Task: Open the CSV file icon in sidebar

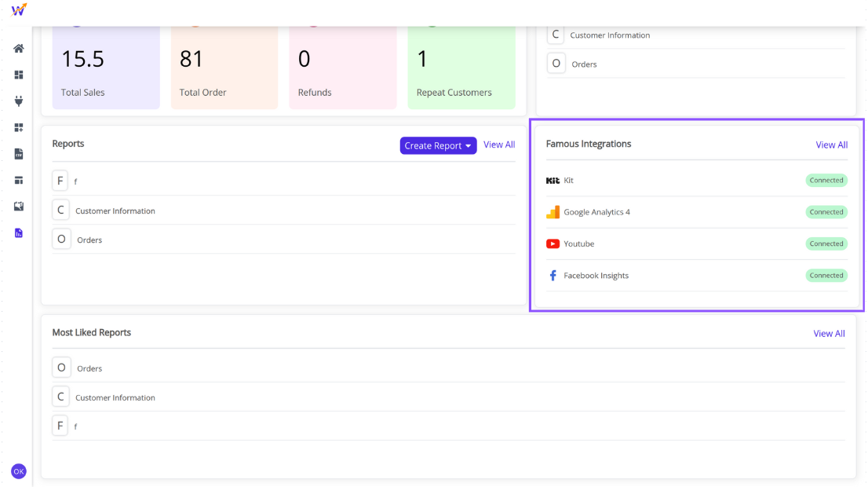Action: point(19,154)
